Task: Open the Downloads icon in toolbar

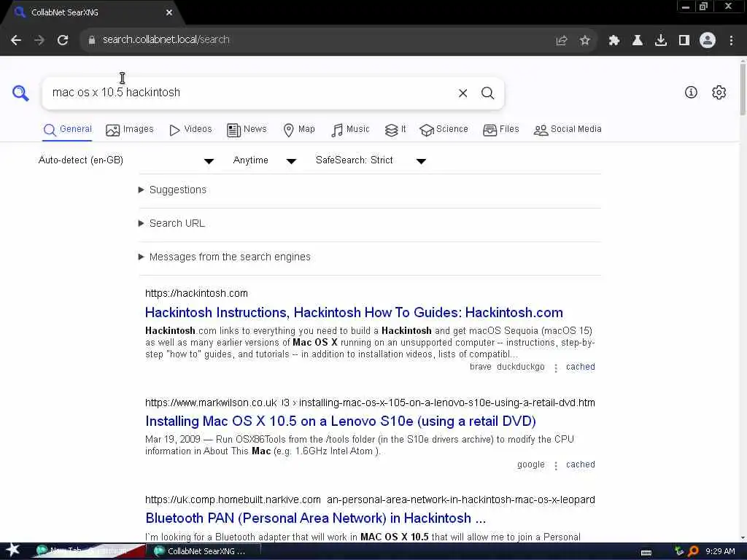Action: coord(661,41)
